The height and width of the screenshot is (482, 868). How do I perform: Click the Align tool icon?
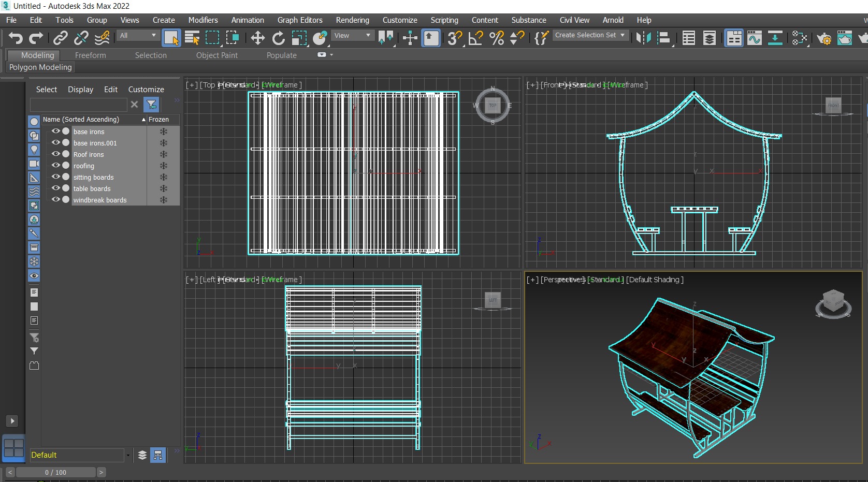click(x=664, y=38)
